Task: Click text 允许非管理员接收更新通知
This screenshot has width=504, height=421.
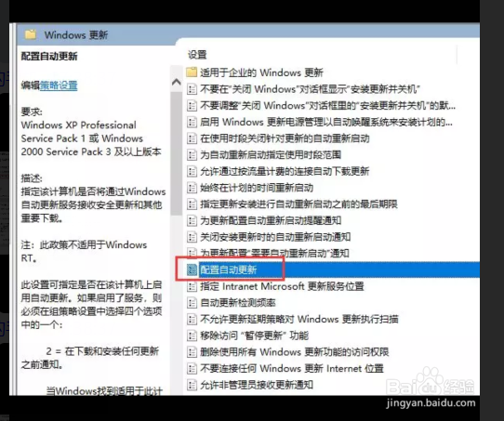Action: point(257,385)
